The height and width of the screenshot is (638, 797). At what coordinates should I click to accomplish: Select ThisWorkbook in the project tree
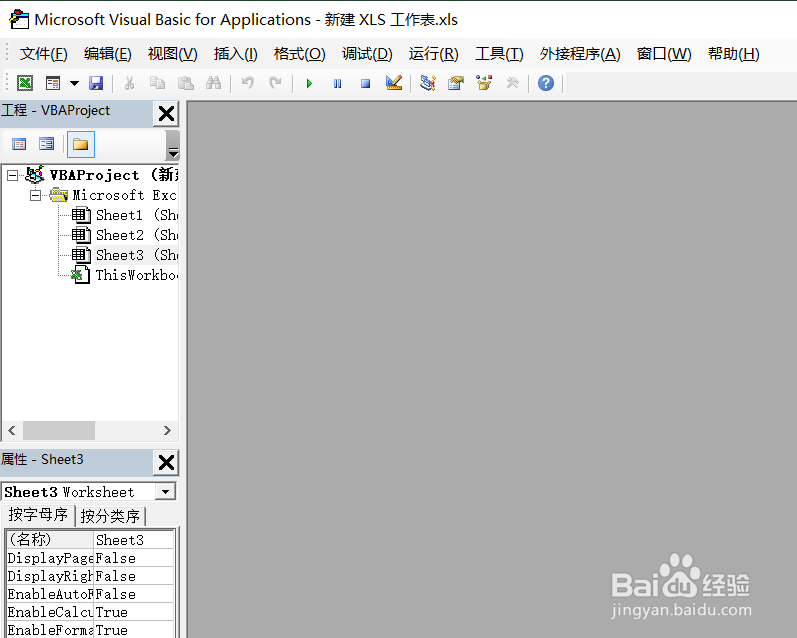tap(137, 275)
